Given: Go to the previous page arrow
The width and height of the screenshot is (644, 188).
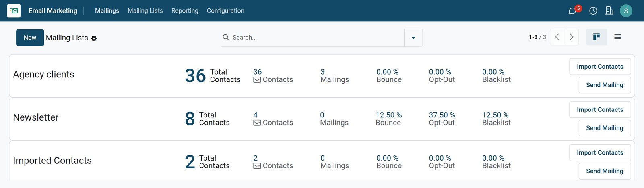Looking at the screenshot, I should (557, 37).
